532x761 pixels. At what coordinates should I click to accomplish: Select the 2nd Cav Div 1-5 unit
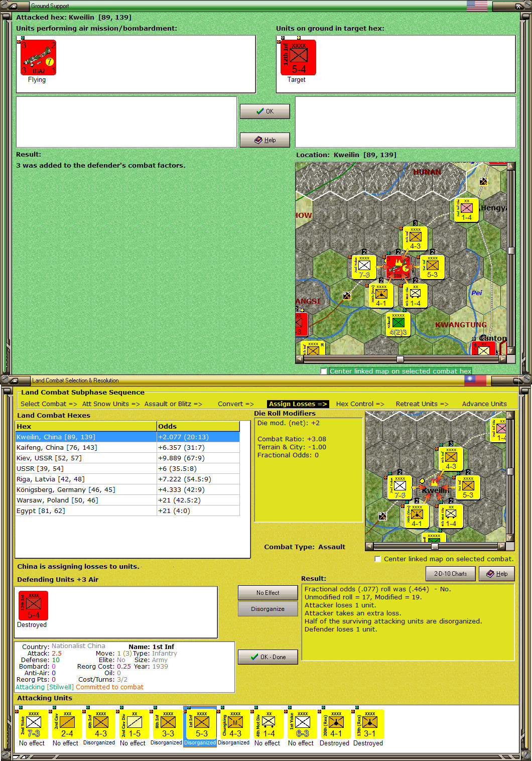[x=134, y=724]
